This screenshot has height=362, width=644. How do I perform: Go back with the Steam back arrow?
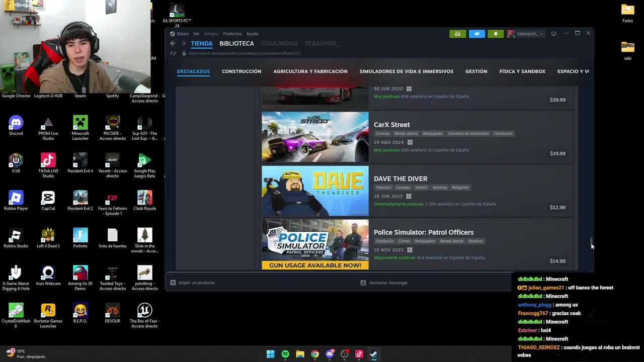173,44
